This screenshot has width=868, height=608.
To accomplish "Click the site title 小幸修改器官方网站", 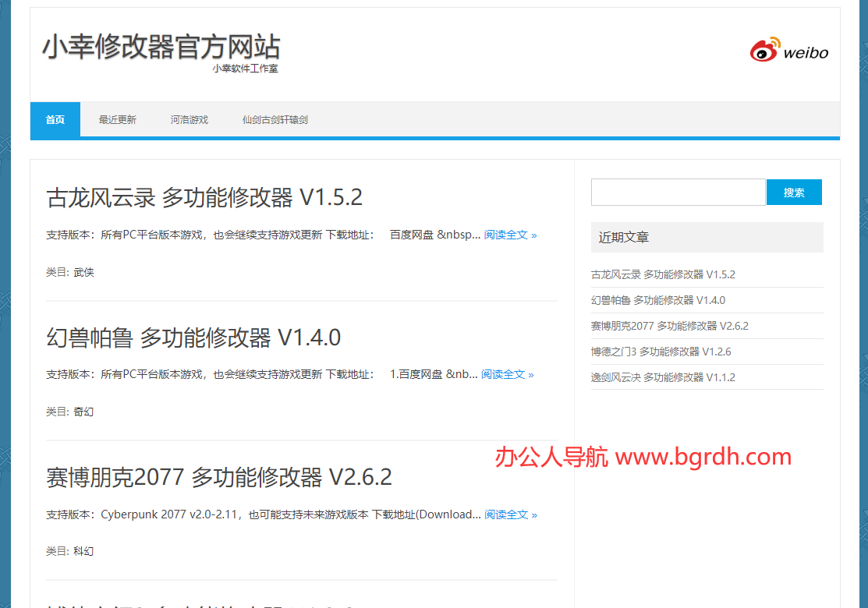I will click(161, 48).
